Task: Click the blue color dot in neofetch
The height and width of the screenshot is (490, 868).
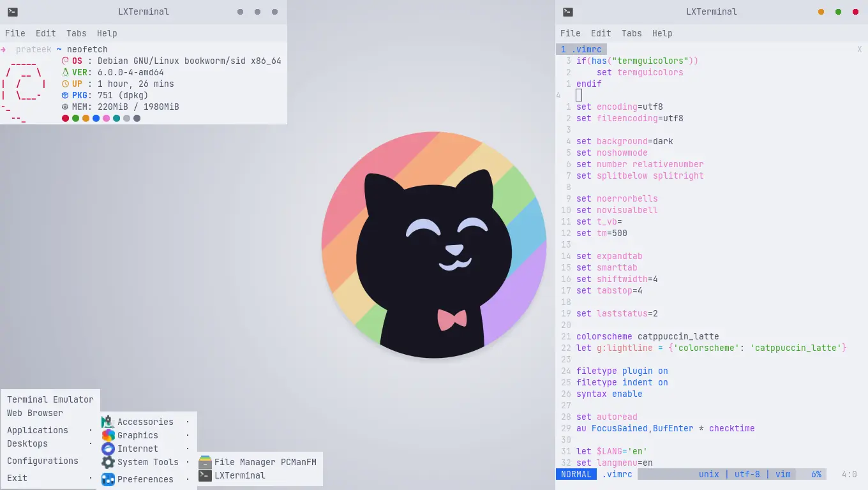Action: 96,118
